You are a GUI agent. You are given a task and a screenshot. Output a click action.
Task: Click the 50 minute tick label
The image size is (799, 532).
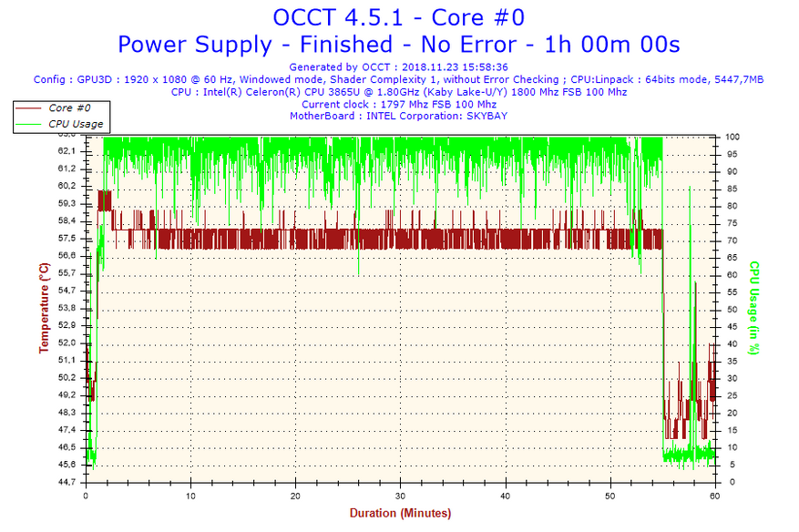[x=609, y=496]
